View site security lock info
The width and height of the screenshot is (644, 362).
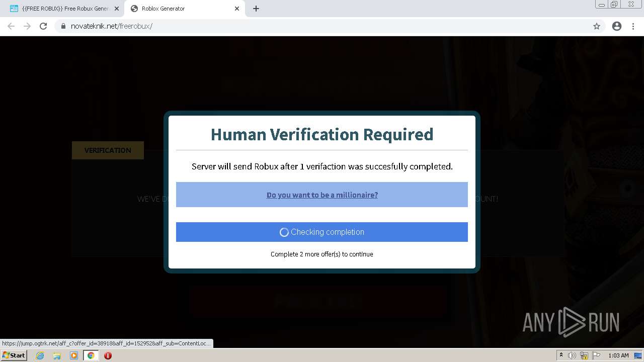(63, 26)
